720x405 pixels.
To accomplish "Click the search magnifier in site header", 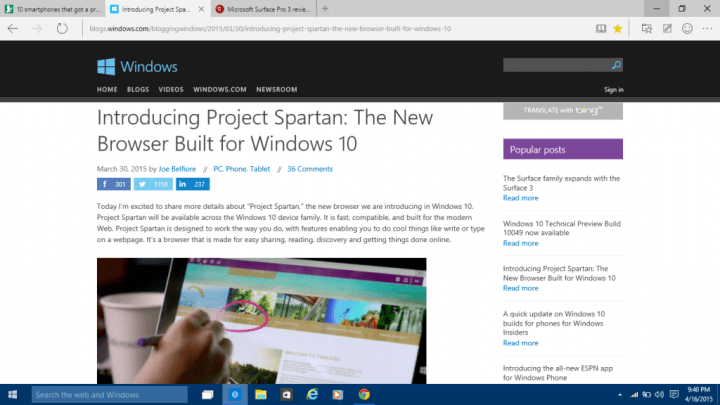I will (616, 65).
